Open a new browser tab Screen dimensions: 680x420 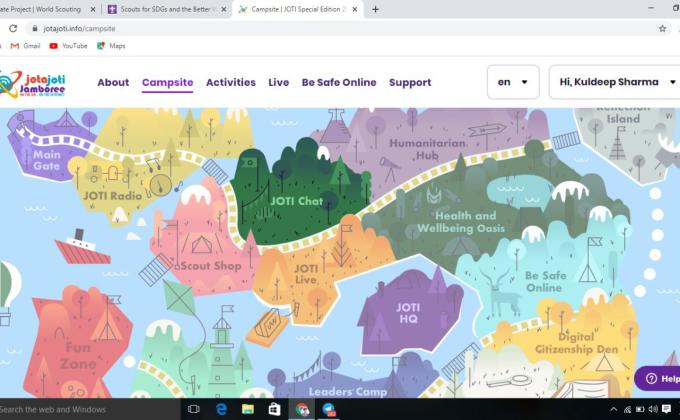point(376,9)
